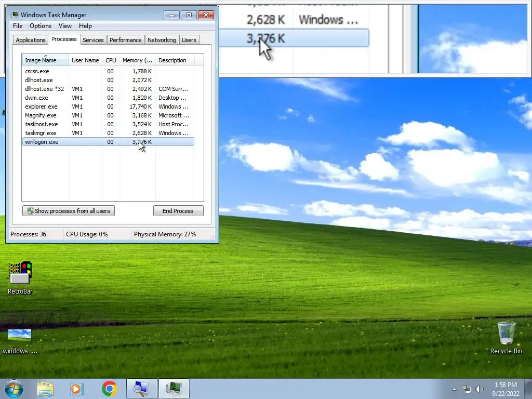
Task: Select the taskmgr.exe process
Action: point(108,133)
